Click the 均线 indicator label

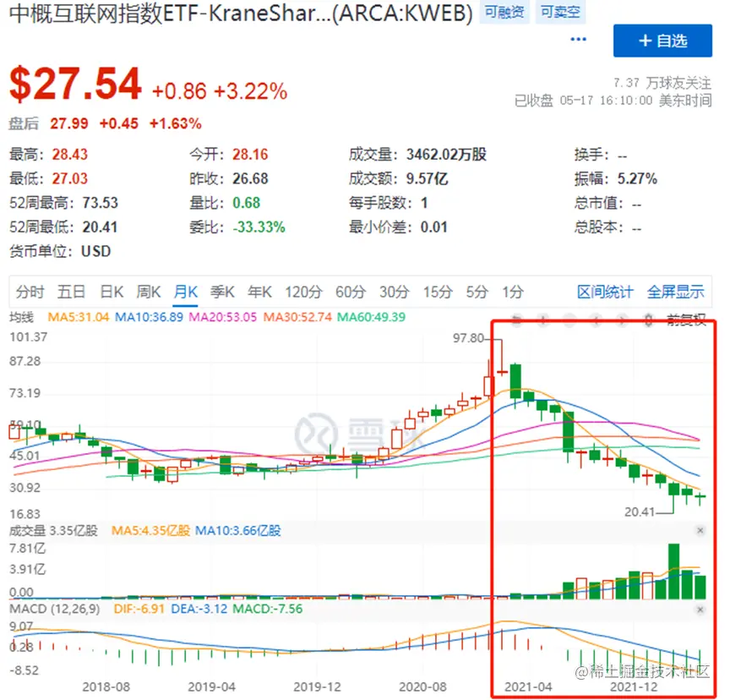(21, 317)
